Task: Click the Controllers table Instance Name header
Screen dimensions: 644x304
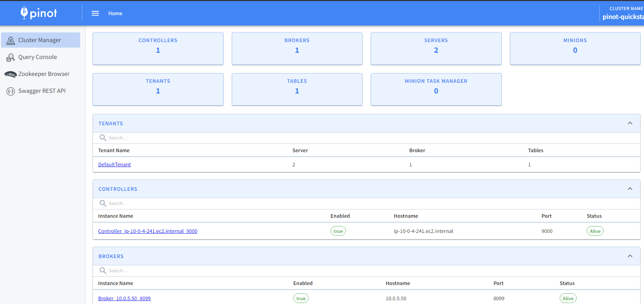Action: [115, 216]
